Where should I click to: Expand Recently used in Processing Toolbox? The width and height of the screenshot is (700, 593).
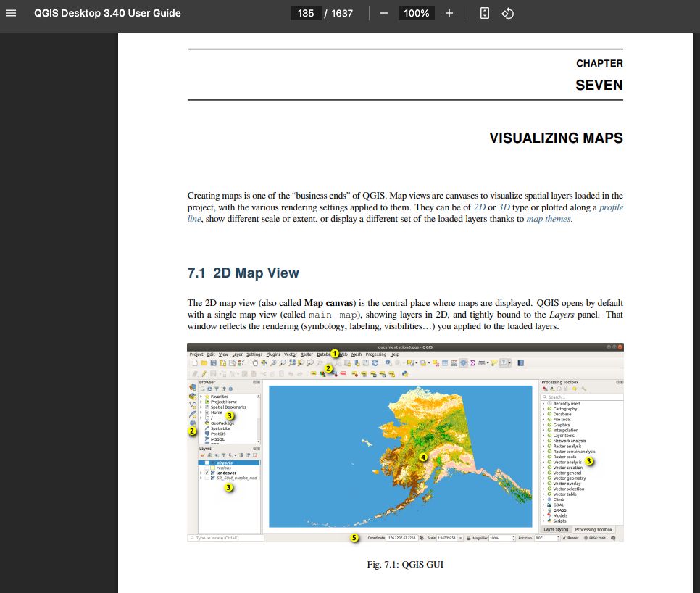(x=543, y=404)
